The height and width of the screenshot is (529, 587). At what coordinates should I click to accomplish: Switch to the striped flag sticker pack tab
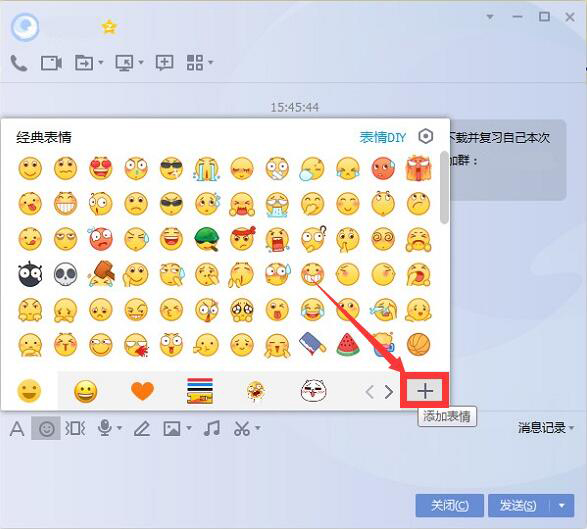point(200,391)
